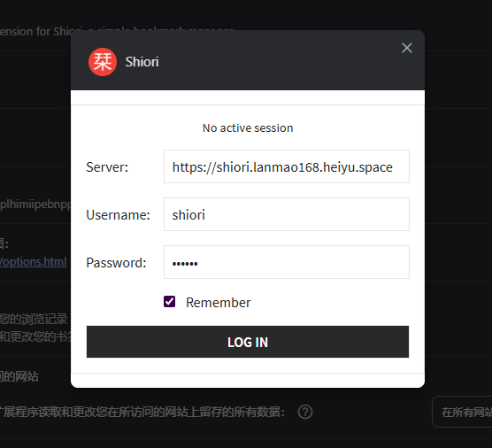Click the 扩展程序读取和更改 site access description
Screen dimensions: 492x448
(x=142, y=412)
